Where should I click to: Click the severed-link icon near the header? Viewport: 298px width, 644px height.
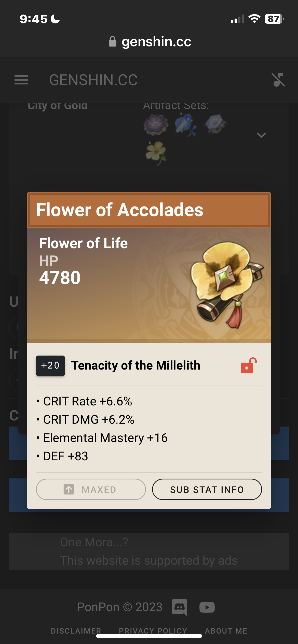pyautogui.click(x=279, y=80)
